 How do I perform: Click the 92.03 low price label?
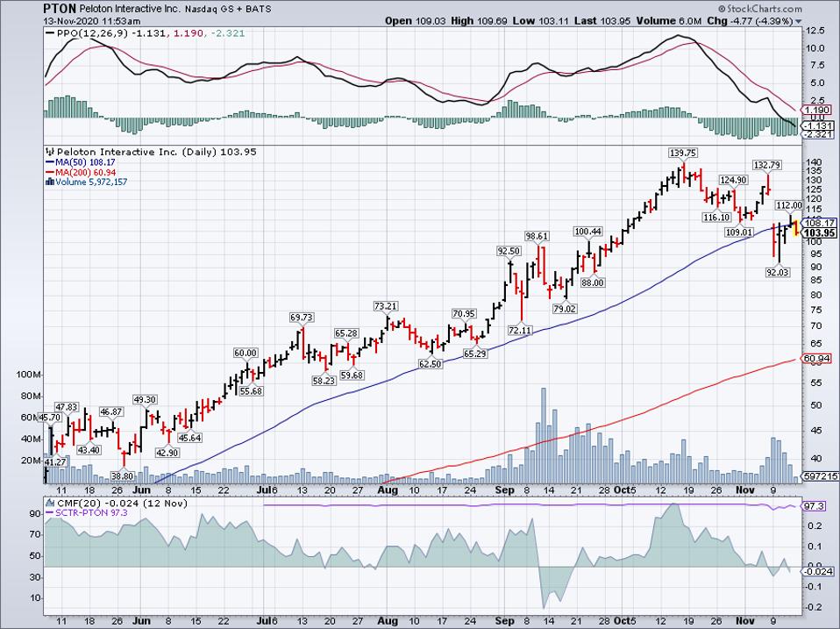click(778, 273)
